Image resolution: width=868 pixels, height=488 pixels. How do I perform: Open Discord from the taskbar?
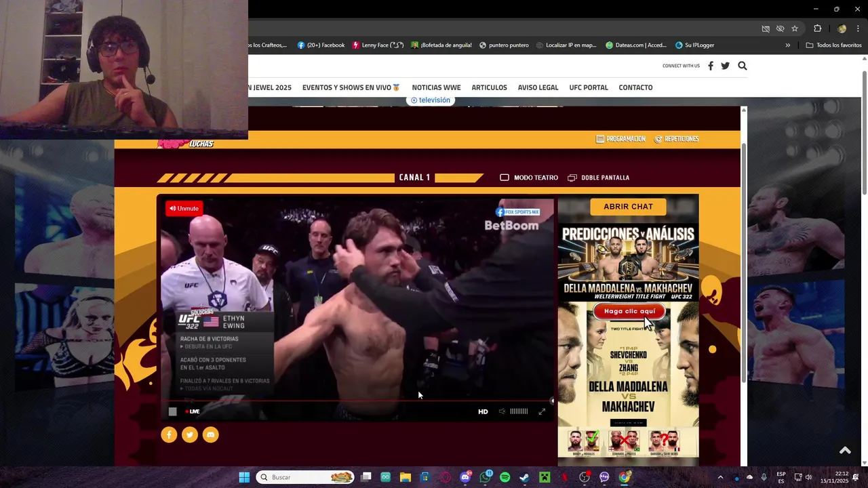tap(465, 477)
